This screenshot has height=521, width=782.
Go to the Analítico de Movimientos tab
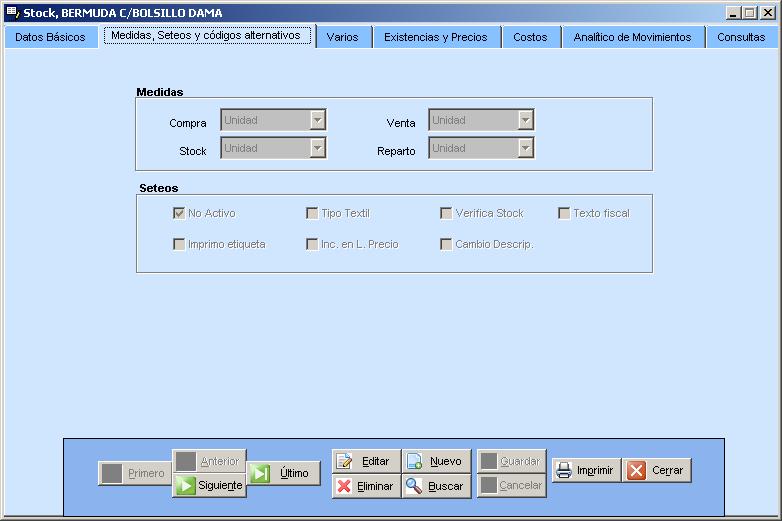click(x=632, y=37)
